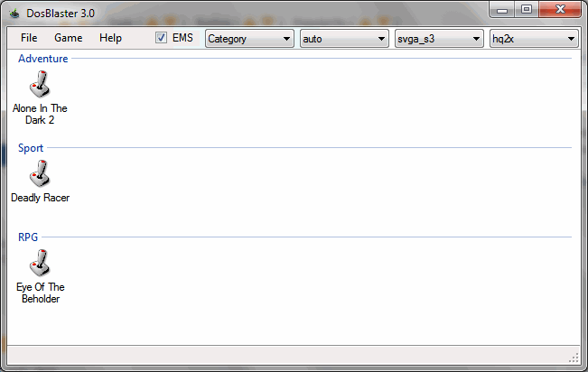Click the Alone In The Dark 2 label
Screen dimensions: 588x372
pyautogui.click(x=40, y=114)
